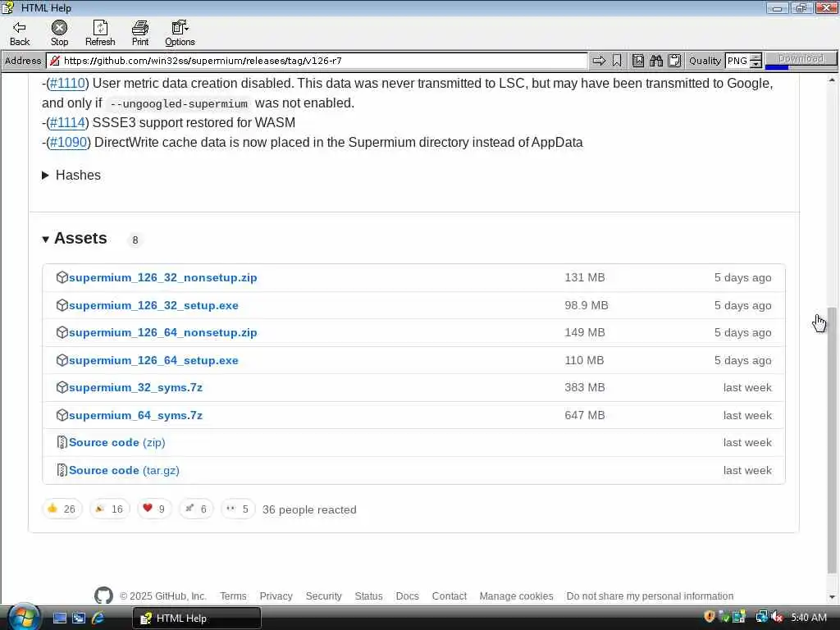The image size is (840, 630).
Task: Download Source code (zip)
Action: click(116, 442)
